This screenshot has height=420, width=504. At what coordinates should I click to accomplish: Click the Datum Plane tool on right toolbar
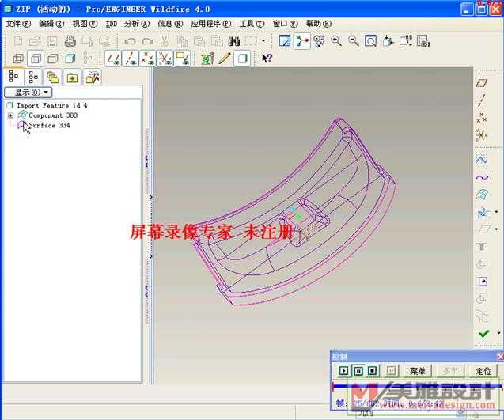[481, 83]
